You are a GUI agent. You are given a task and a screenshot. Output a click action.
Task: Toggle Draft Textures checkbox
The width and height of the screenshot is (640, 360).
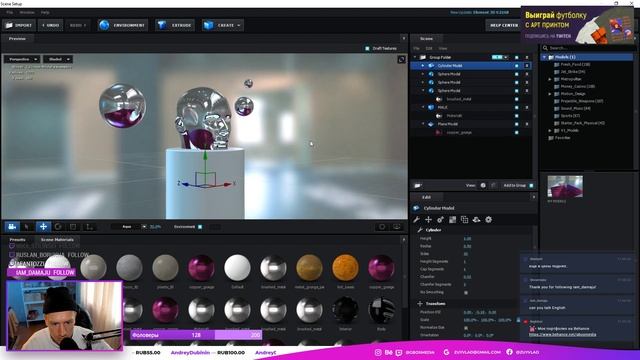pos(367,48)
